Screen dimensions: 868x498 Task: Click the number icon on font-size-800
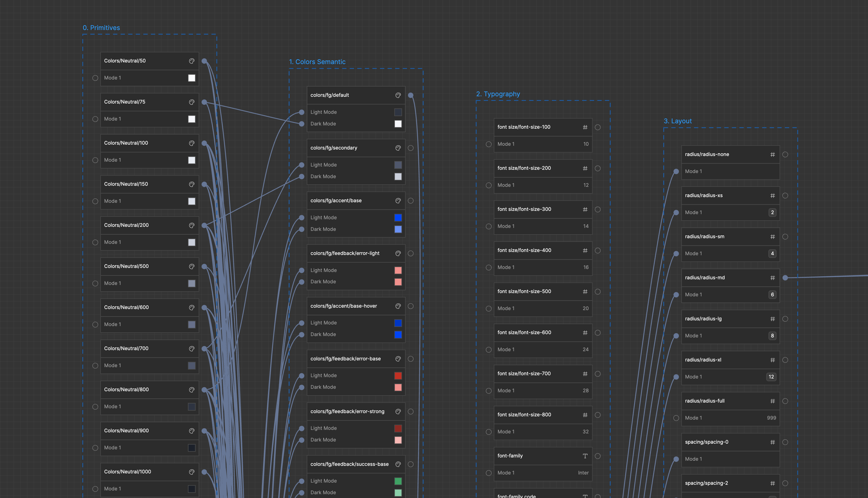click(x=585, y=415)
